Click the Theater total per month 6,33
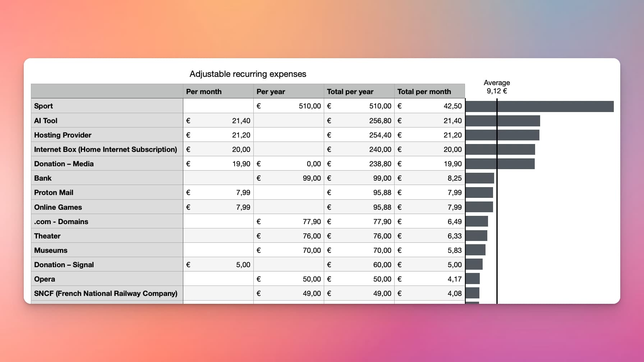 [429, 236]
